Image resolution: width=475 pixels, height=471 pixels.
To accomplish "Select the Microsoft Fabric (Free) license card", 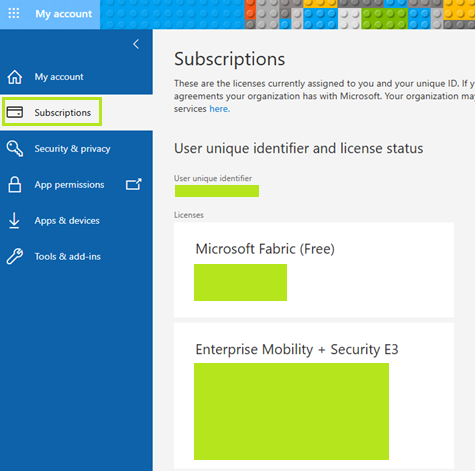I will tap(314, 270).
